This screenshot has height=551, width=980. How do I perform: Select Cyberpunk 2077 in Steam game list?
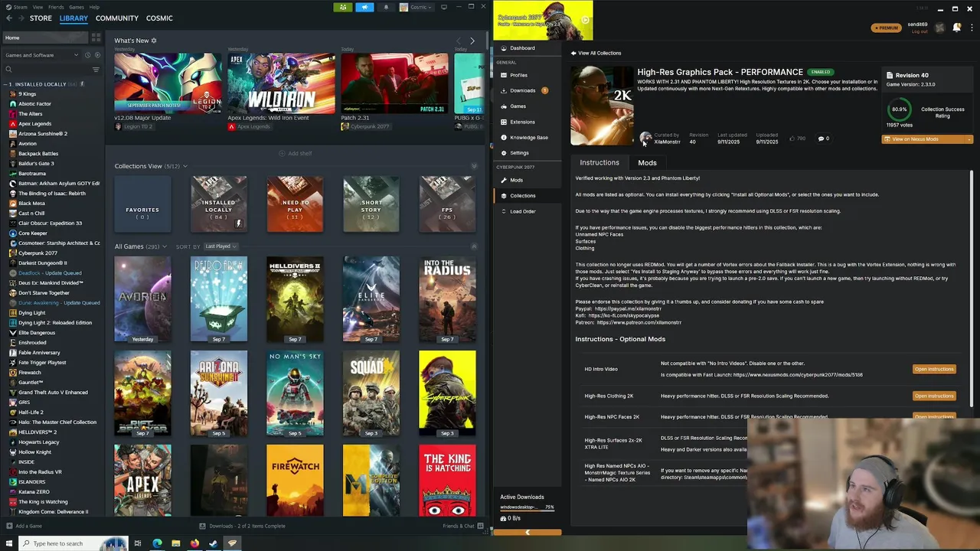pyautogui.click(x=38, y=253)
